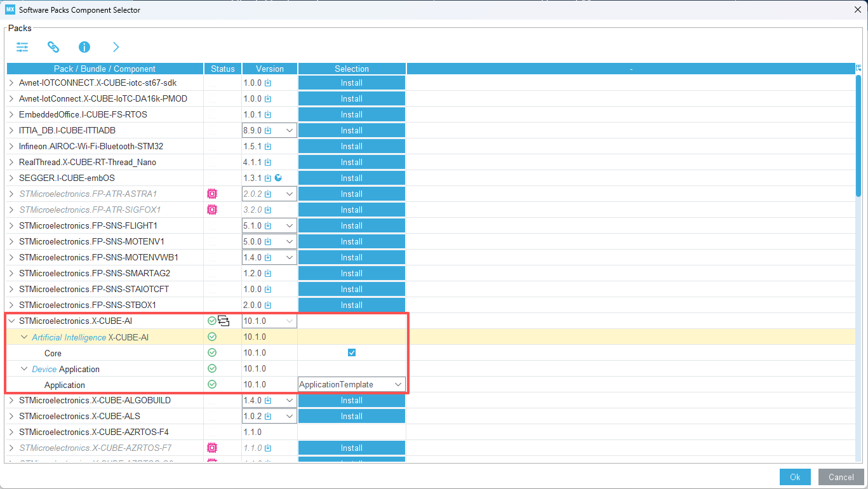
Task: Install the EmbeddedOffice.I-CUBE-FS-RTOS pack
Action: click(x=351, y=114)
